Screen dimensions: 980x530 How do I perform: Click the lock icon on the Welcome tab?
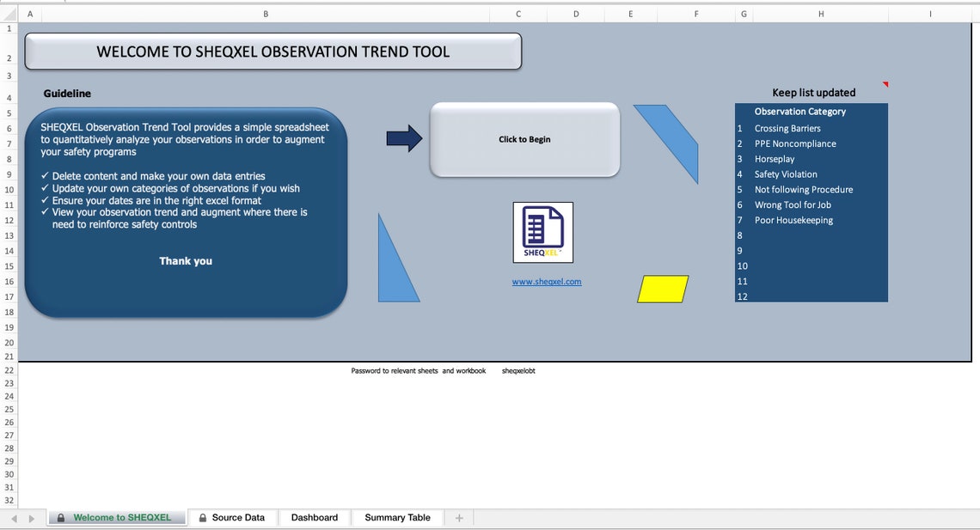pos(59,517)
